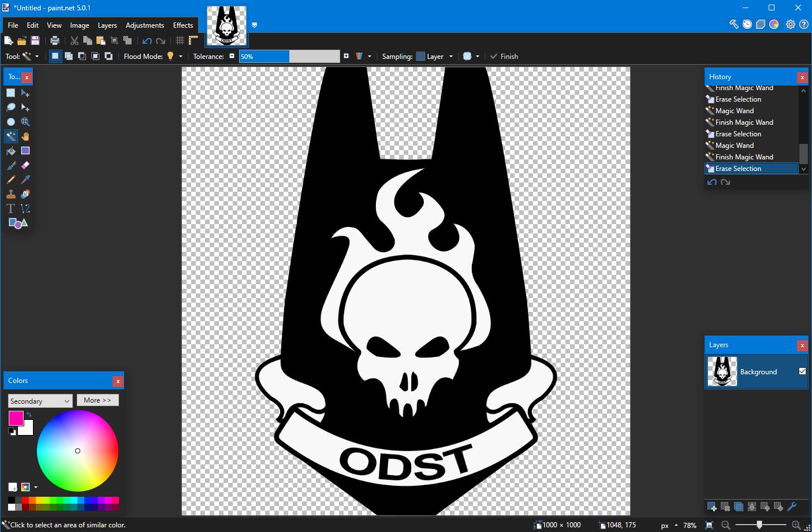Select the Magic Wand tool
This screenshot has width=812, height=532.
click(x=11, y=136)
